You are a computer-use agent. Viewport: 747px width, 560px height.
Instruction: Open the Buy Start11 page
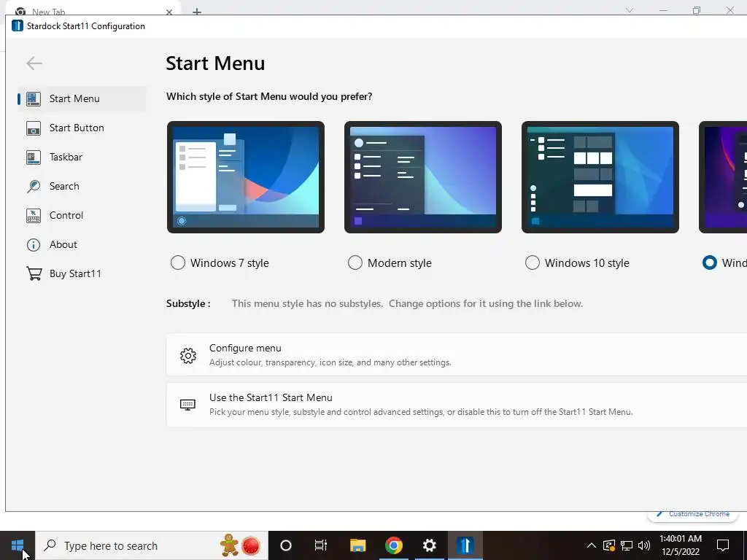tap(82, 273)
